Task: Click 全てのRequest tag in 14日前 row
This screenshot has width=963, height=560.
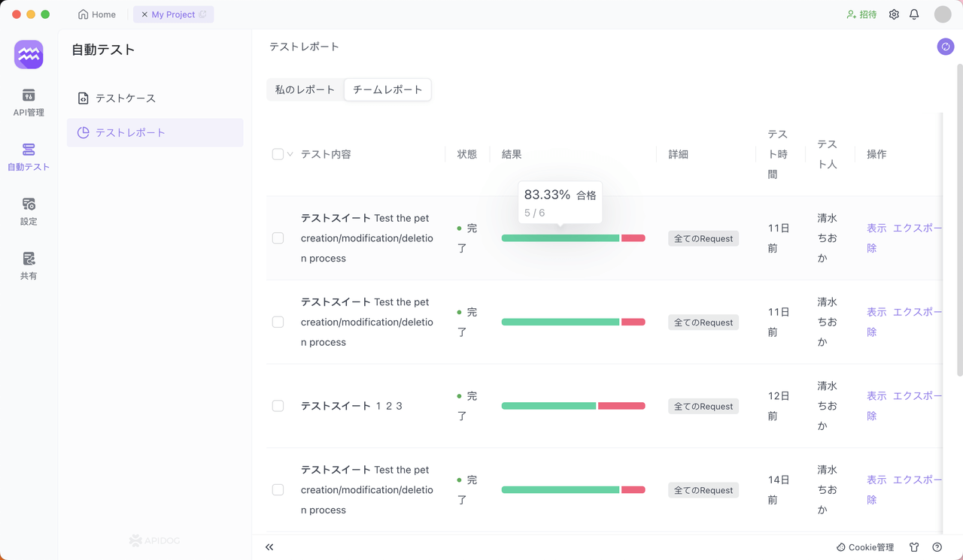Action: click(x=703, y=490)
